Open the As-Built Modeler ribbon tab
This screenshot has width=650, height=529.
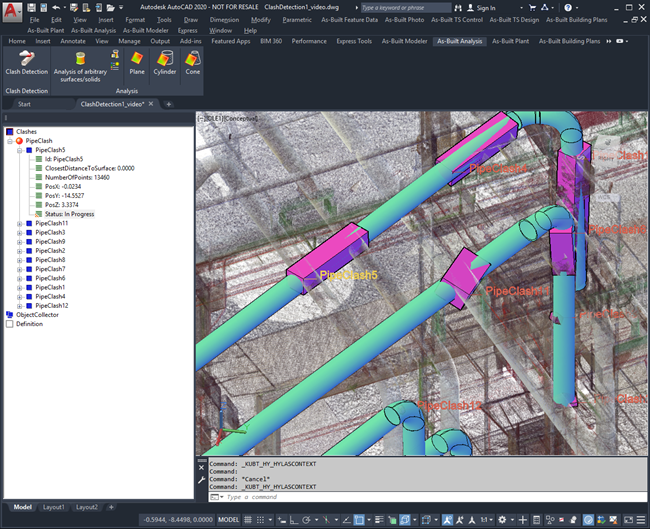404,41
